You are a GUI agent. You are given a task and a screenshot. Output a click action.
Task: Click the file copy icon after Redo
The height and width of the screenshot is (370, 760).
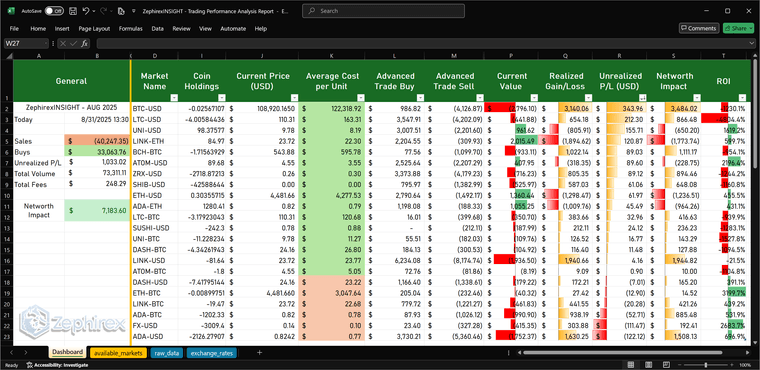pos(121,11)
